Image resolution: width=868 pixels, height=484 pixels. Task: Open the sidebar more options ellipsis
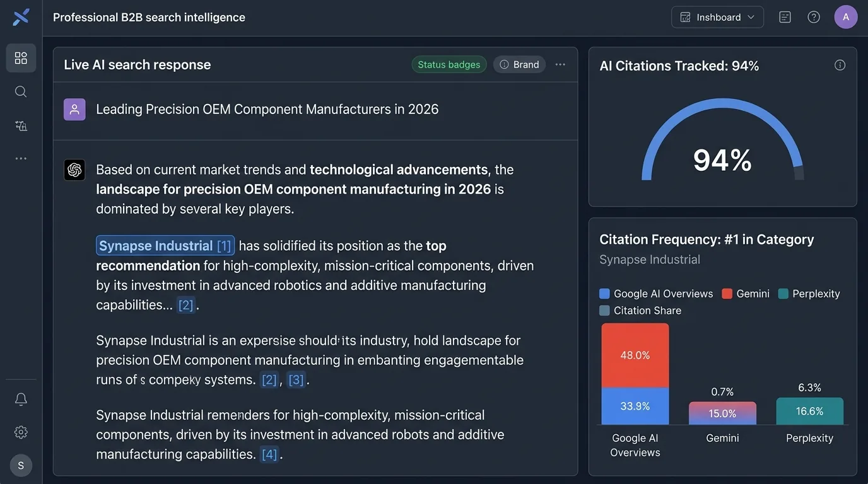coord(21,158)
